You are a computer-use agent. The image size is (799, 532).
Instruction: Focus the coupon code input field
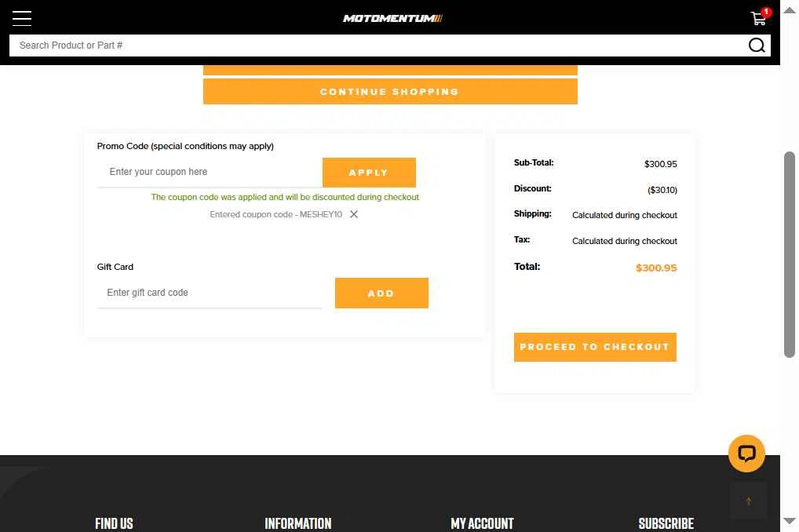[x=210, y=173]
